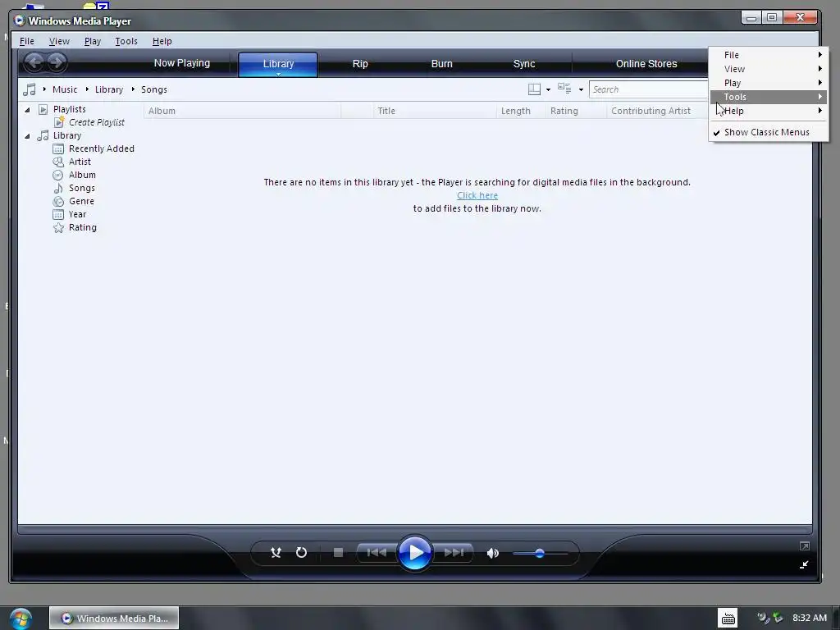Viewport: 840px width, 630px height.
Task: Switch to the Sync tab
Action: click(524, 64)
